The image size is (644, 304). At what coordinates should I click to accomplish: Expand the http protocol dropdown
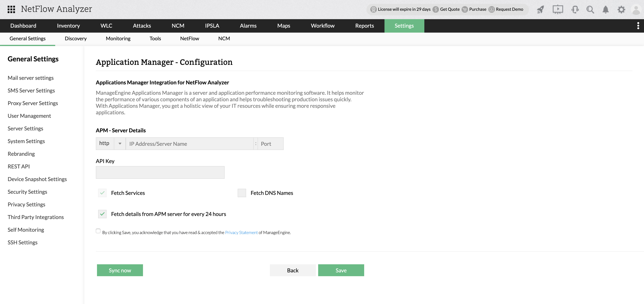120,144
